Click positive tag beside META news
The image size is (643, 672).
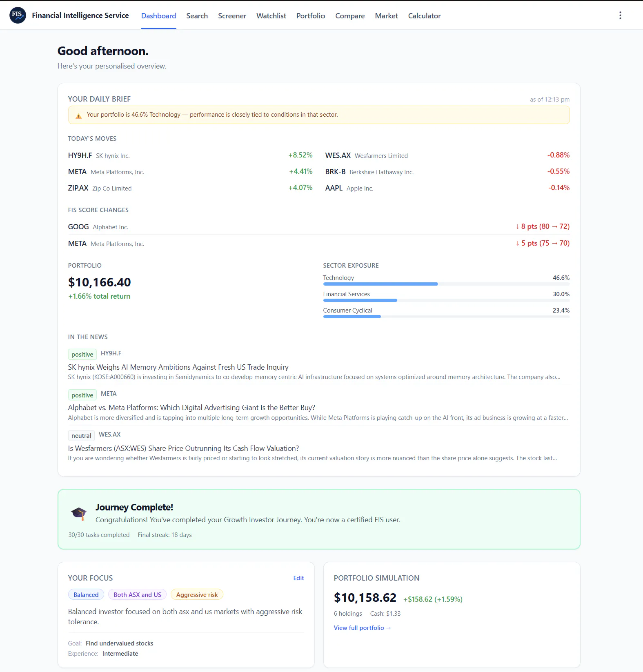pyautogui.click(x=82, y=395)
